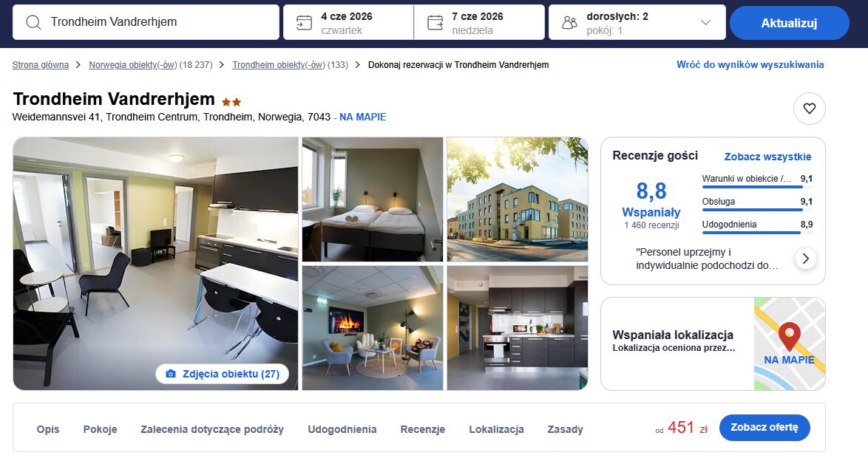
Task: Open the check-in calendar icon
Action: pyautogui.click(x=304, y=23)
